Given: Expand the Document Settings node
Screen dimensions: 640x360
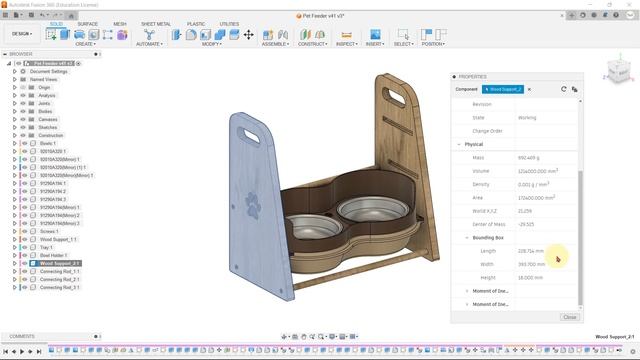Looking at the screenshot, I should pos(15,71).
